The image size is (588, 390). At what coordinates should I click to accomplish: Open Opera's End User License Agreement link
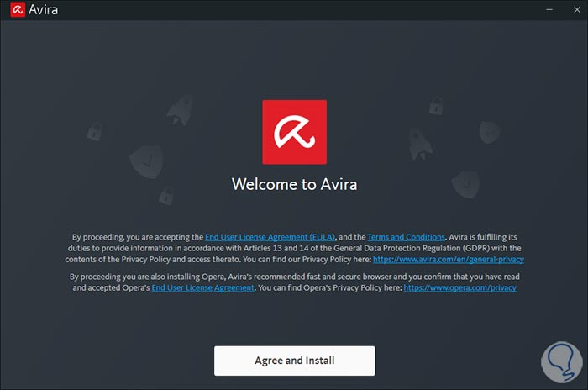pyautogui.click(x=203, y=288)
